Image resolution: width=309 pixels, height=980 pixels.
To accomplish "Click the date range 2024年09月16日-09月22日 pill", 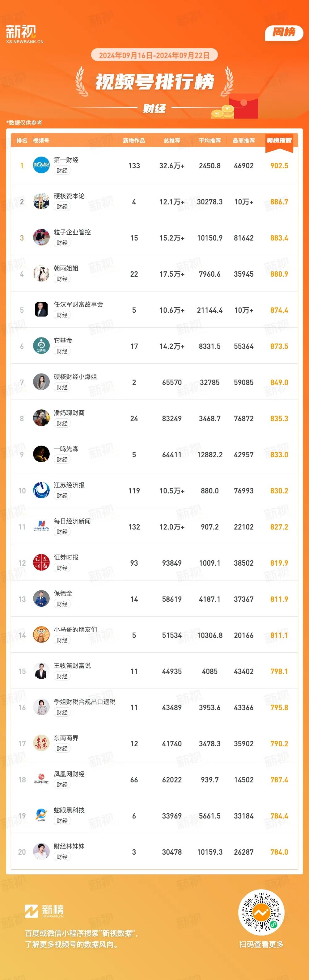I will click(154, 55).
